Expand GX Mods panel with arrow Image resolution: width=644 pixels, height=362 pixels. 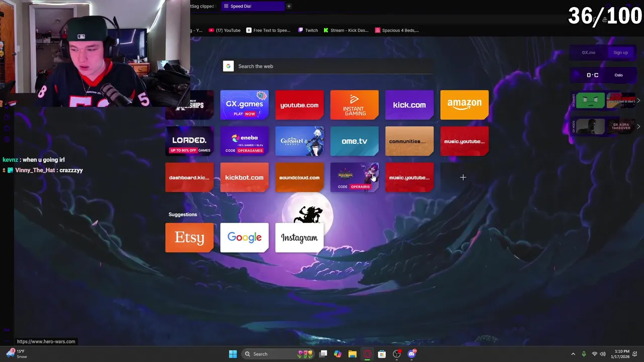click(638, 127)
